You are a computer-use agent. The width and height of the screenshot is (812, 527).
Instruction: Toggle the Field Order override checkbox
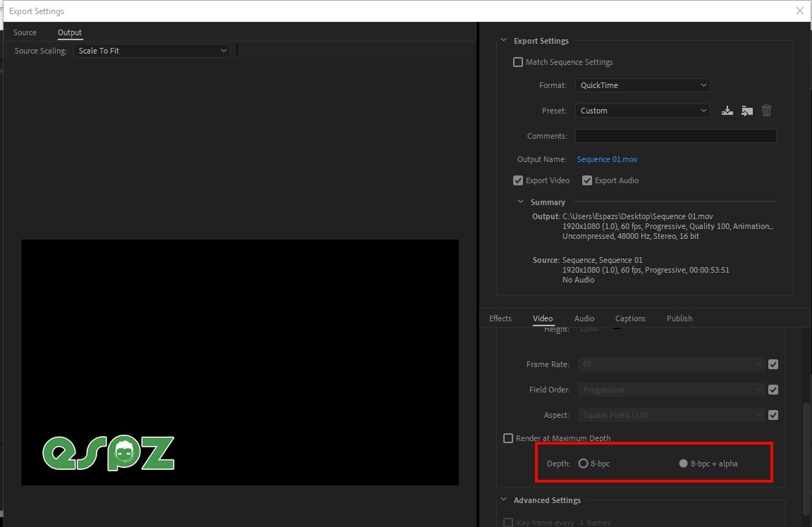773,390
